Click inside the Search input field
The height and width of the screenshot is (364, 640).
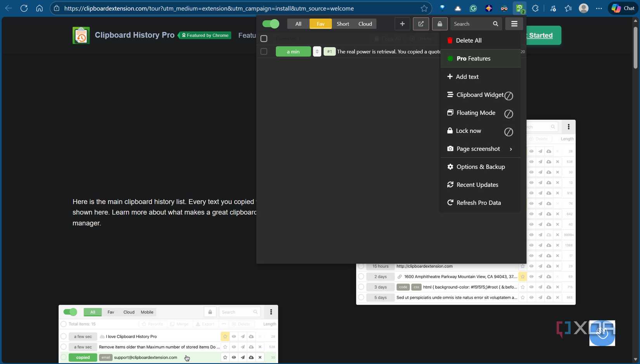[469, 24]
